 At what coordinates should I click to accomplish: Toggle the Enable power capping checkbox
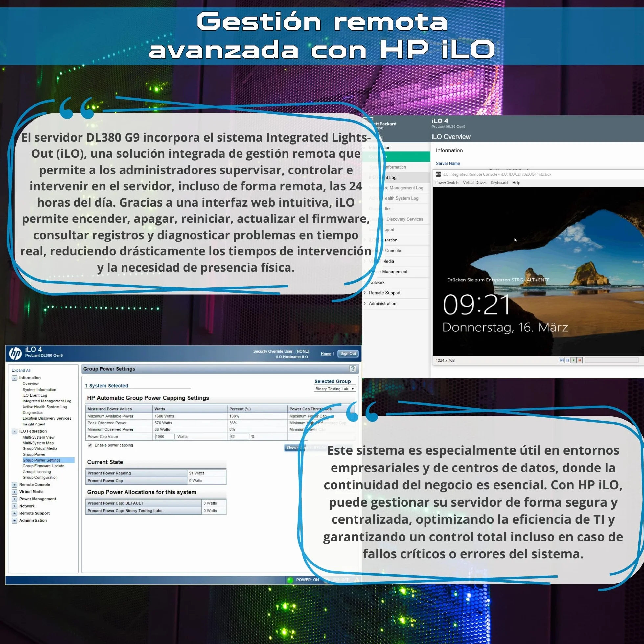[90, 445]
